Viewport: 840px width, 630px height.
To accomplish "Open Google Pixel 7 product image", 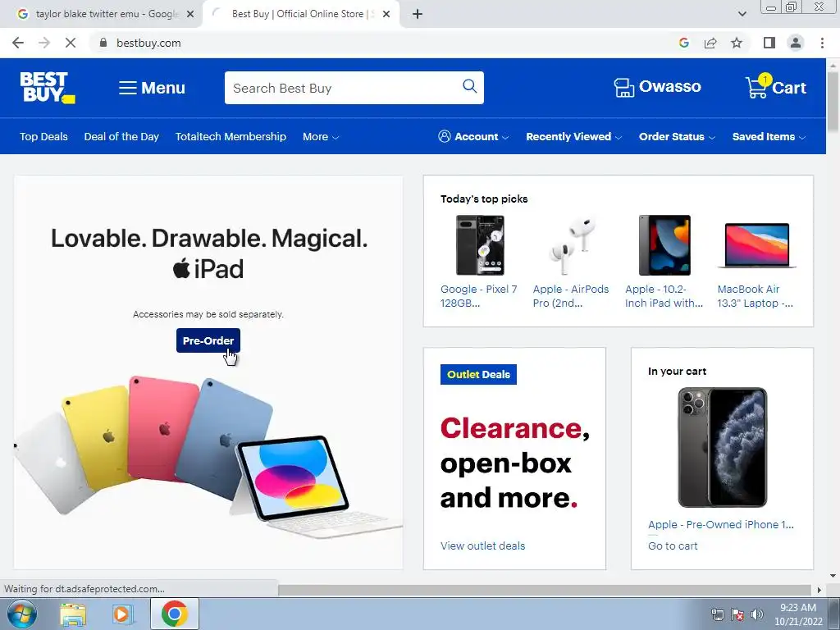I will click(x=480, y=245).
